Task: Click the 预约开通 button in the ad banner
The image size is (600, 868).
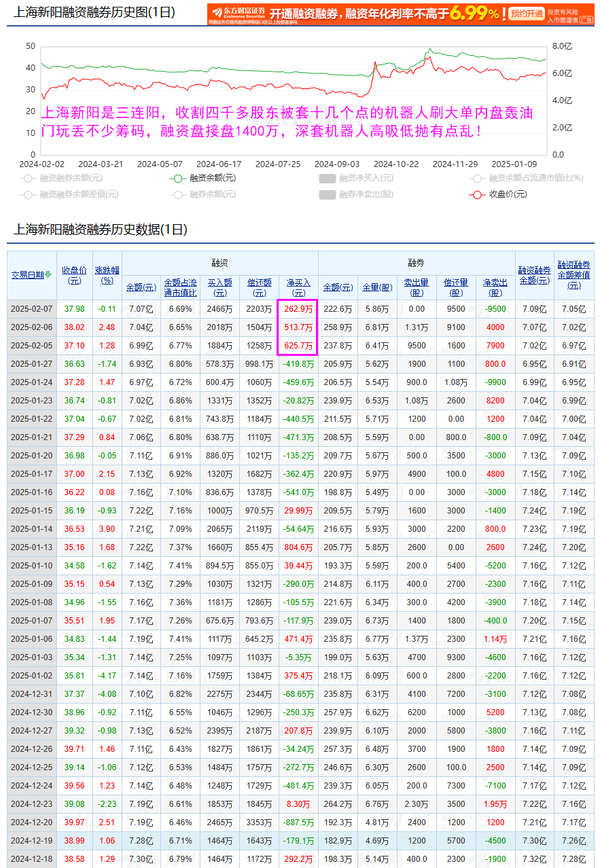Action: click(x=527, y=13)
